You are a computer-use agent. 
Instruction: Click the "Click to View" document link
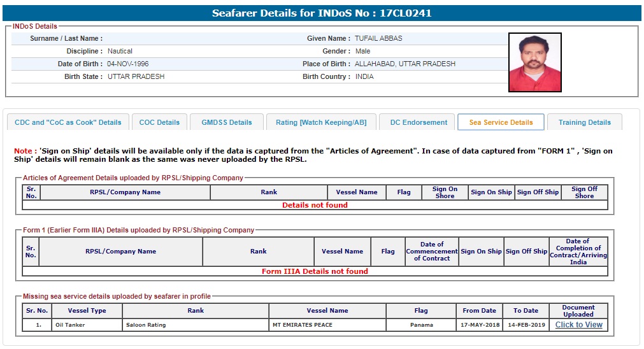click(578, 325)
